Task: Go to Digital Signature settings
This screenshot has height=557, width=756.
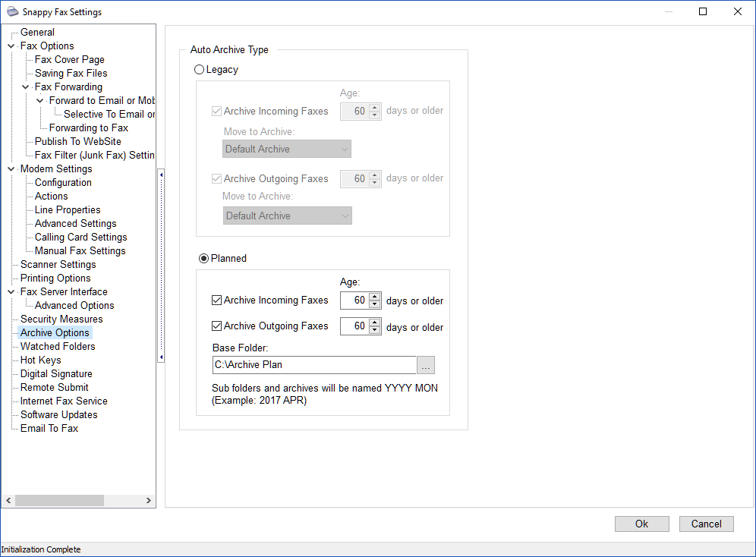Action: click(x=56, y=374)
